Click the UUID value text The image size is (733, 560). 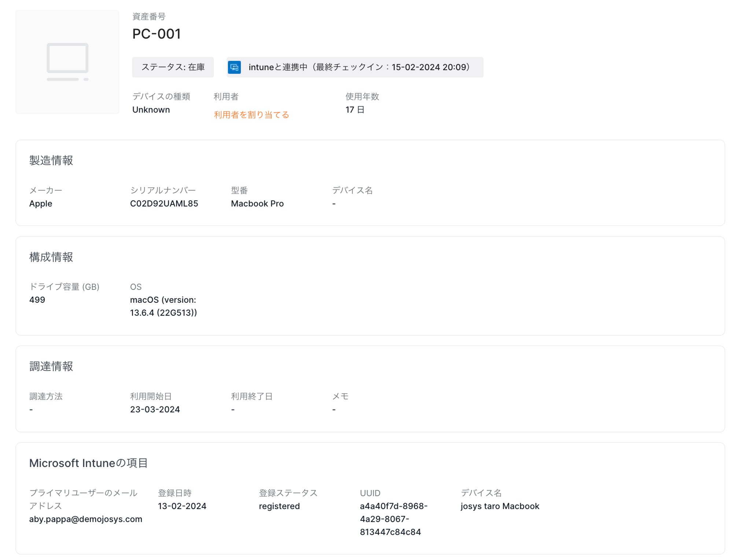pyautogui.click(x=393, y=519)
